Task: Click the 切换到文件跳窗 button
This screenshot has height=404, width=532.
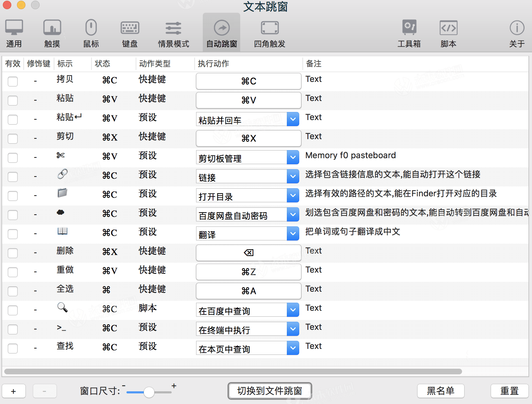Action: pos(270,391)
